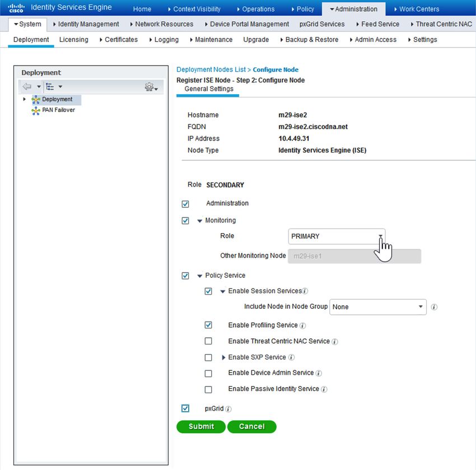Image resolution: width=476 pixels, height=470 pixels.
Task: Toggle the Monitoring checkbox
Action: pos(185,221)
